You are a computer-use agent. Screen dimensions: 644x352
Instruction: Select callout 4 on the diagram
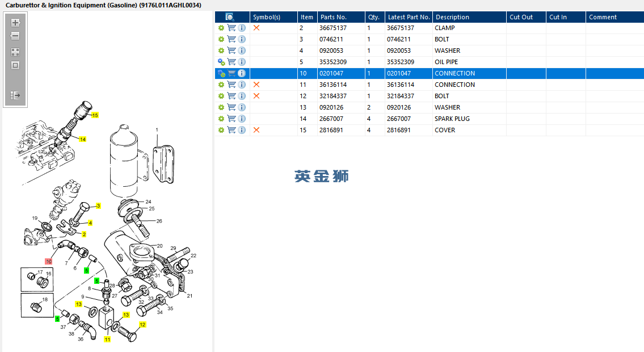[90, 223]
